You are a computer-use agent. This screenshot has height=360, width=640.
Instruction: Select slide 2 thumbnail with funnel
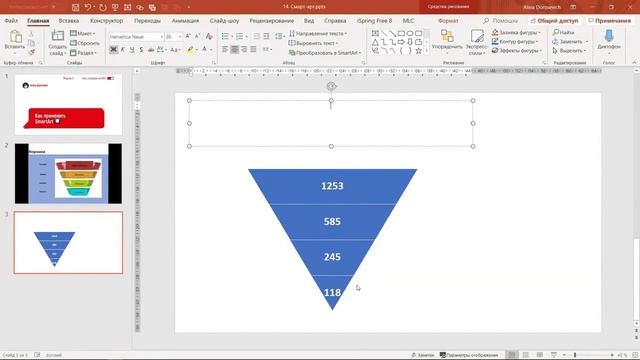tap(68, 173)
